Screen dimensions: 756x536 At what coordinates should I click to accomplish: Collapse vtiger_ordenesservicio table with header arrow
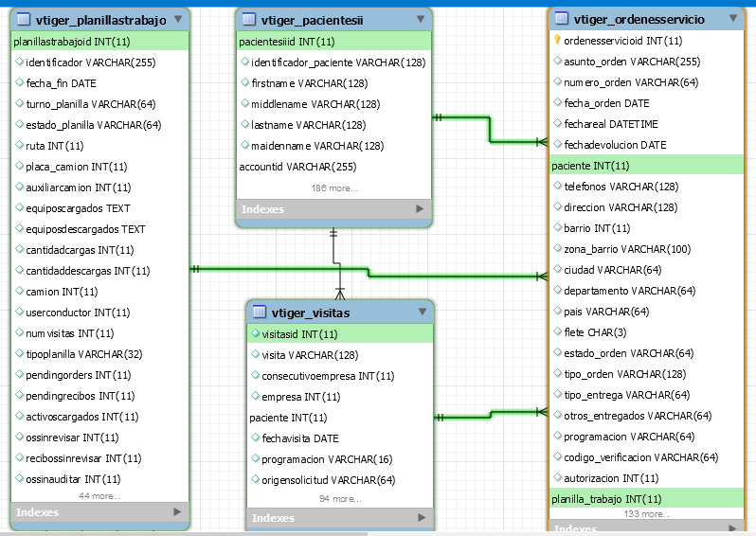pos(733,18)
